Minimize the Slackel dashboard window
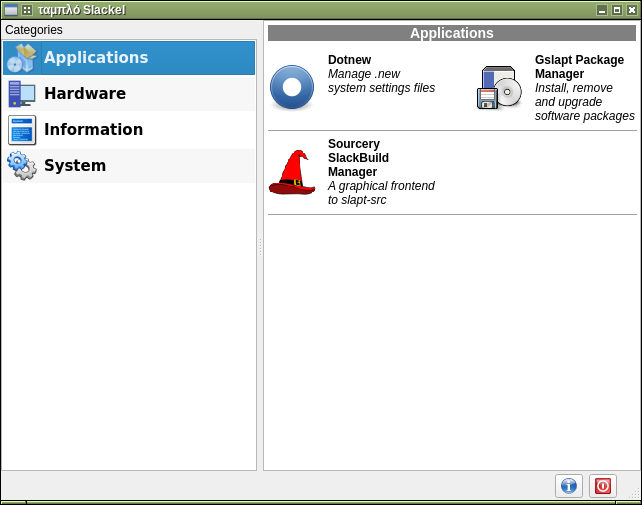 601,10
